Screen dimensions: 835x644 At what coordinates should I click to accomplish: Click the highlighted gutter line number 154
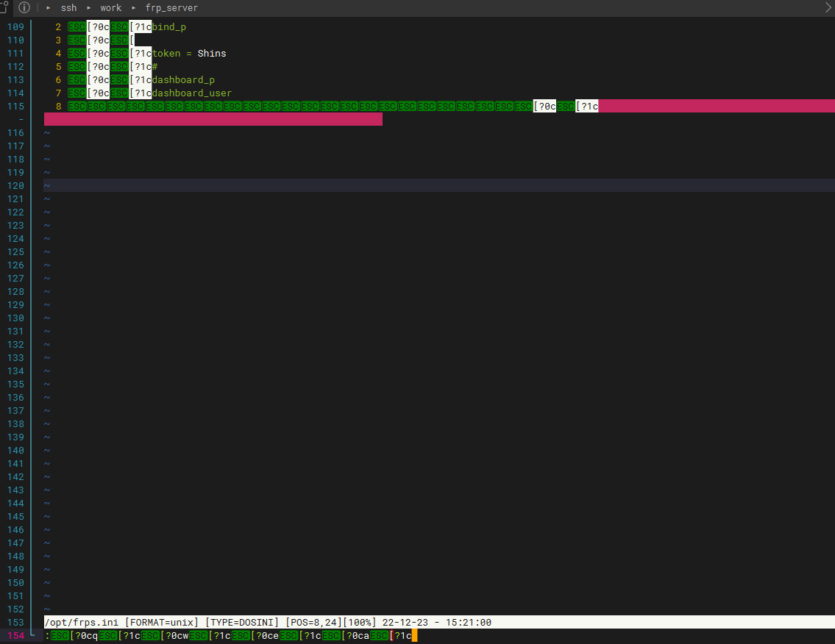(15, 635)
